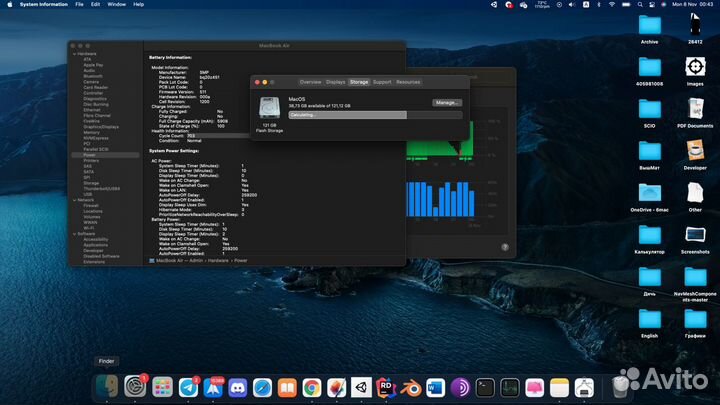
Task: Open JetBrains Rider in the Dock
Action: [x=386, y=388]
